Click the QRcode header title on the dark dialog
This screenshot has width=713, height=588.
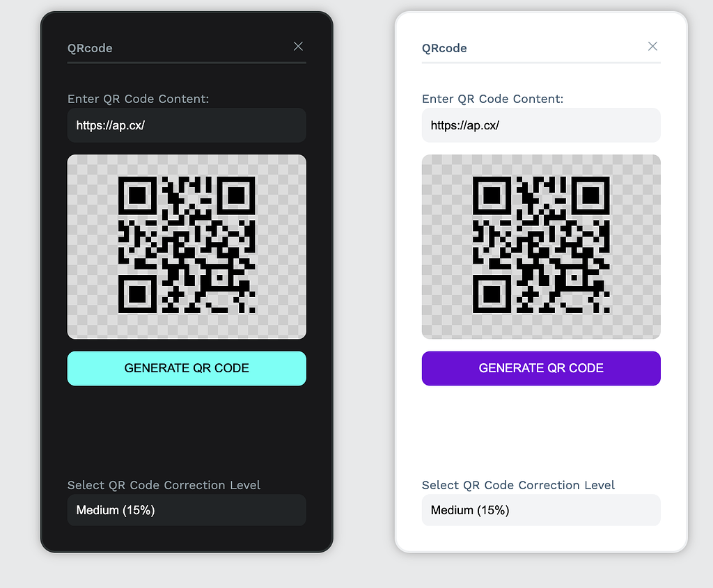[90, 49]
